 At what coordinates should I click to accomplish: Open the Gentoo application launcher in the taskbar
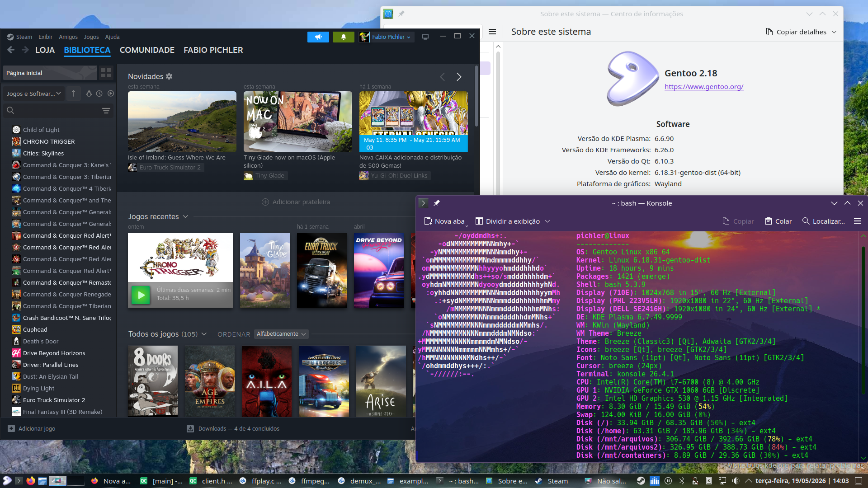[x=7, y=481]
